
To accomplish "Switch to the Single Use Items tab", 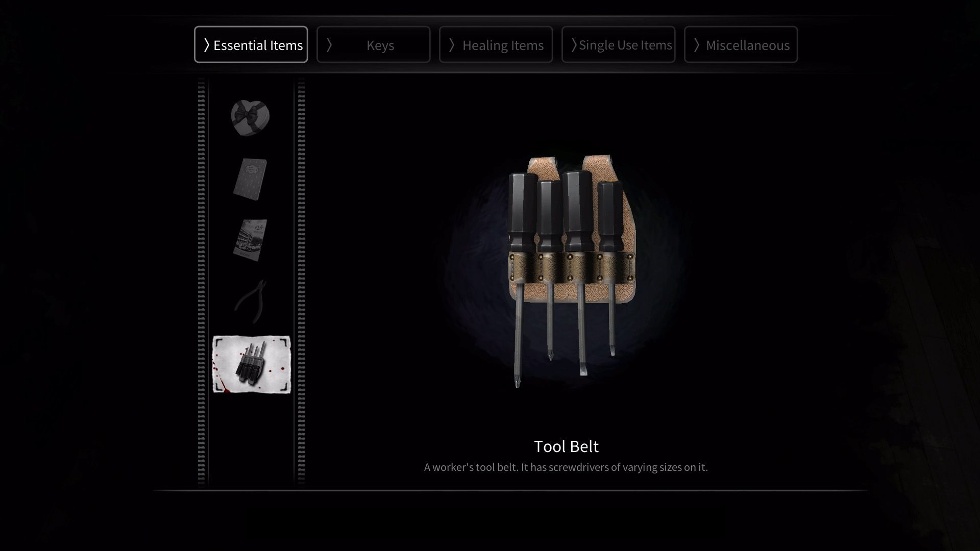I will pyautogui.click(x=618, y=44).
